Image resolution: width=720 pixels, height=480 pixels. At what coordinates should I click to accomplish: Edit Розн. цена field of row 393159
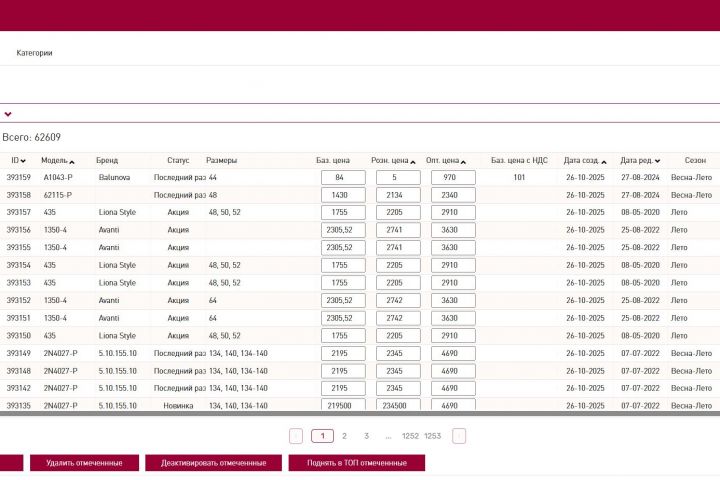pos(398,177)
